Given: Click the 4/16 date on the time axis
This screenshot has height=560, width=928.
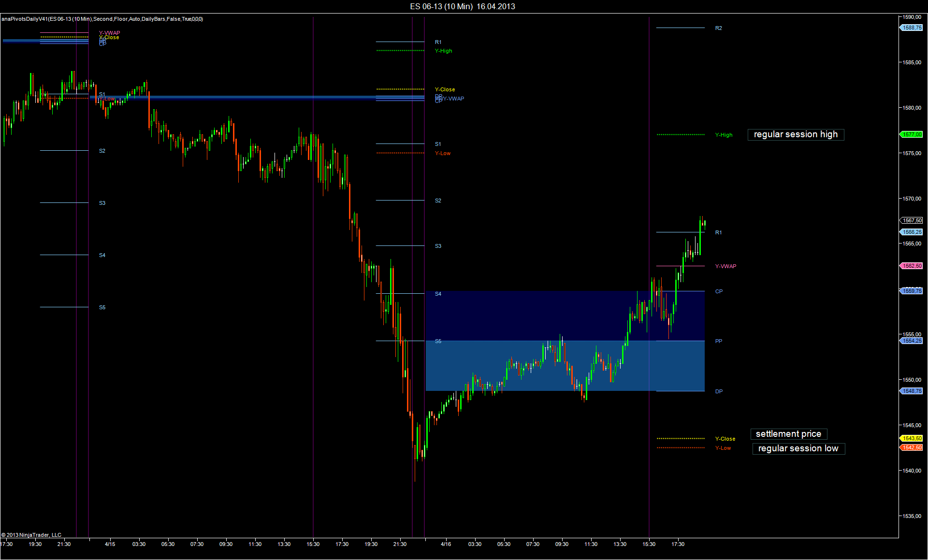Looking at the screenshot, I should click(x=446, y=545).
